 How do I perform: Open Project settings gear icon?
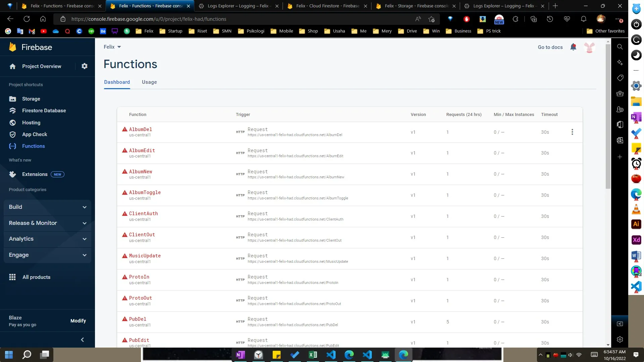coord(85,66)
